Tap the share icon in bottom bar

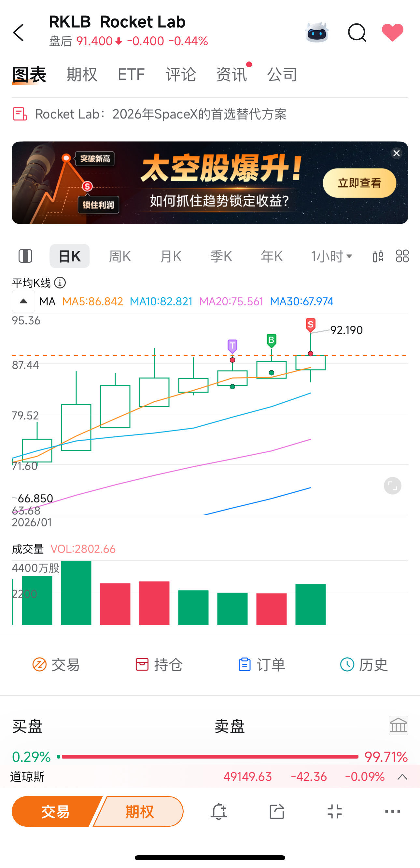[277, 811]
